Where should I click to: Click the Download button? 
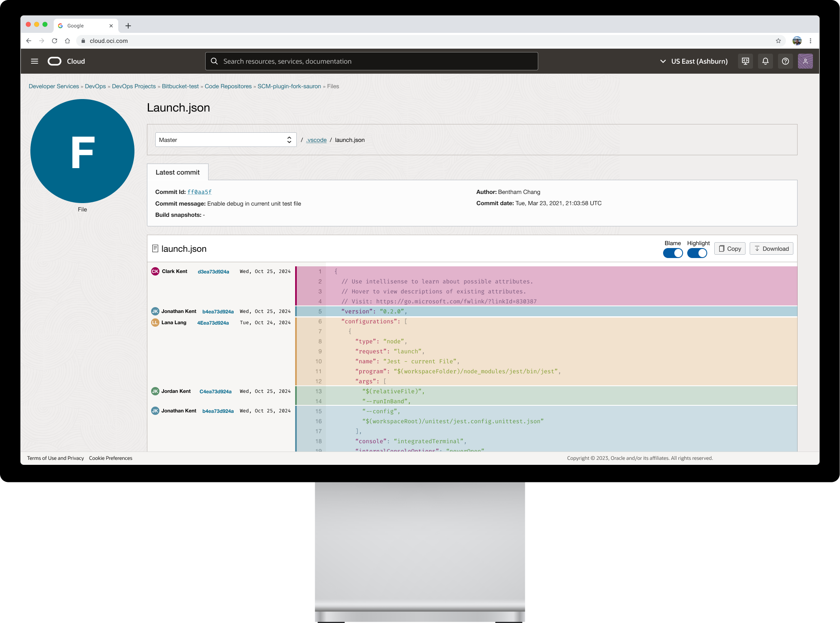coord(771,248)
